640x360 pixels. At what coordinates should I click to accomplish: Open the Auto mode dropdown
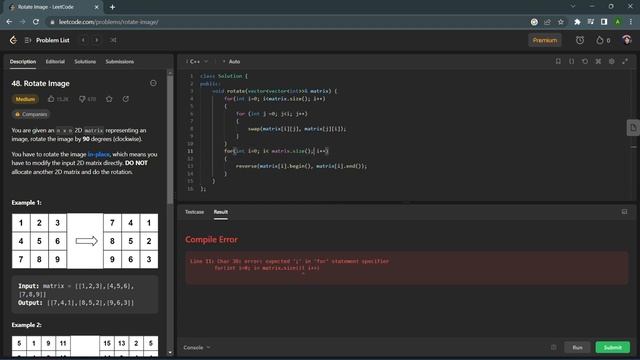coord(231,61)
